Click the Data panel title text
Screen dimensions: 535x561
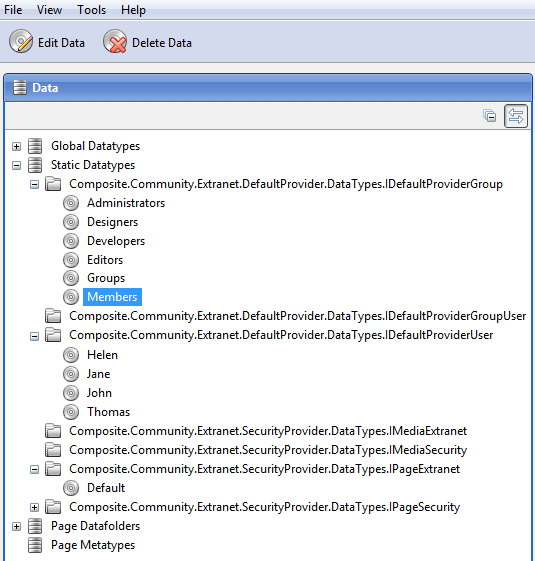tap(45, 88)
